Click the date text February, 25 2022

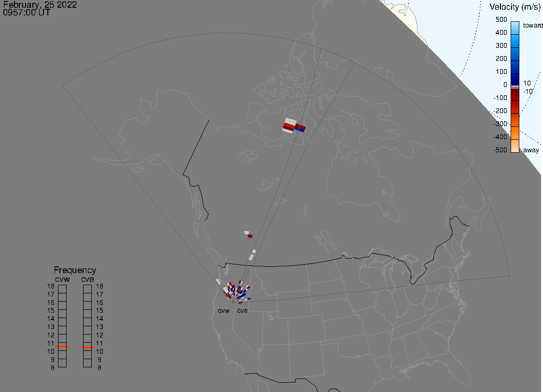(x=40, y=4)
